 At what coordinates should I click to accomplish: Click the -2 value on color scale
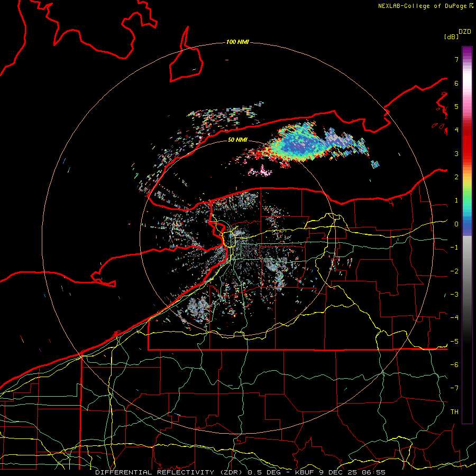click(x=454, y=271)
